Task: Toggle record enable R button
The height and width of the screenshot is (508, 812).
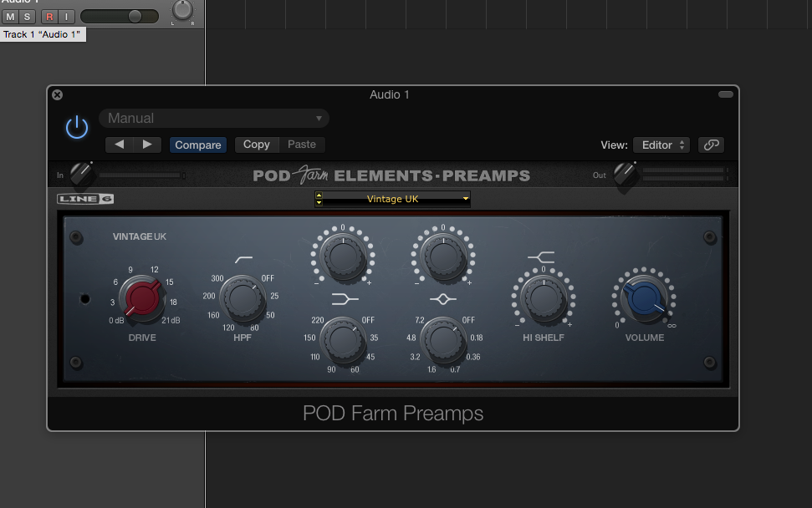Action: pos(49,17)
